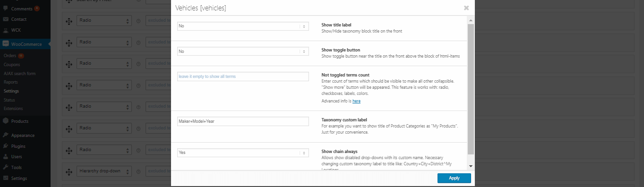The height and width of the screenshot is (187, 644).
Task: Close the Vehicles settings popup
Action: [466, 8]
